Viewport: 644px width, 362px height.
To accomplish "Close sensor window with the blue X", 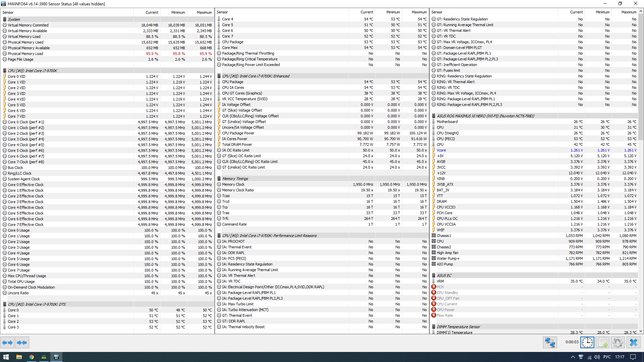I will (633, 343).
